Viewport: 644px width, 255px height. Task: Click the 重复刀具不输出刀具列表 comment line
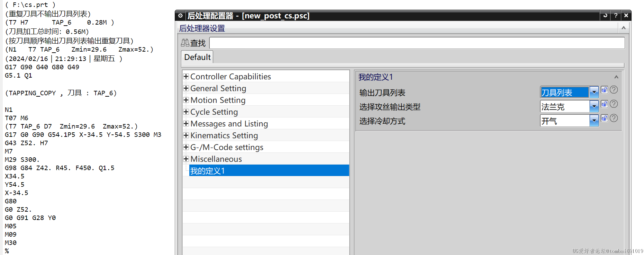(x=48, y=14)
